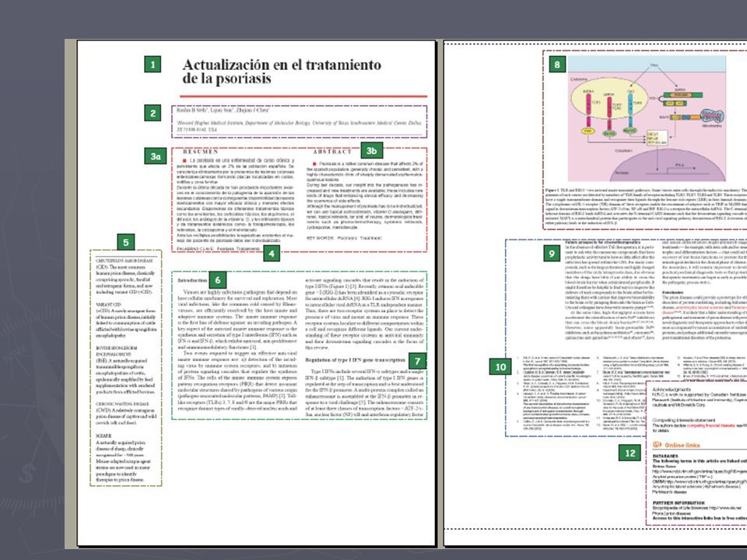Click the "VARIANT CJD" glossary term
Screen dimensions: 747x560
point(109,304)
